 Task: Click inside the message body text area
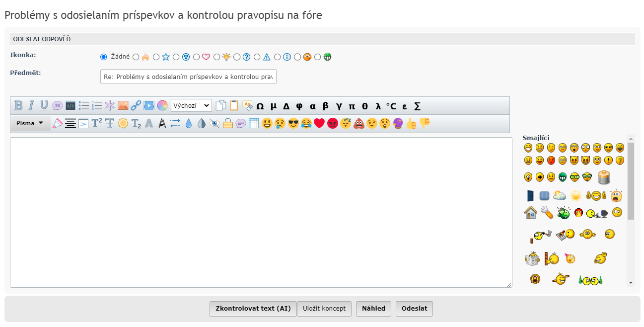(x=261, y=212)
